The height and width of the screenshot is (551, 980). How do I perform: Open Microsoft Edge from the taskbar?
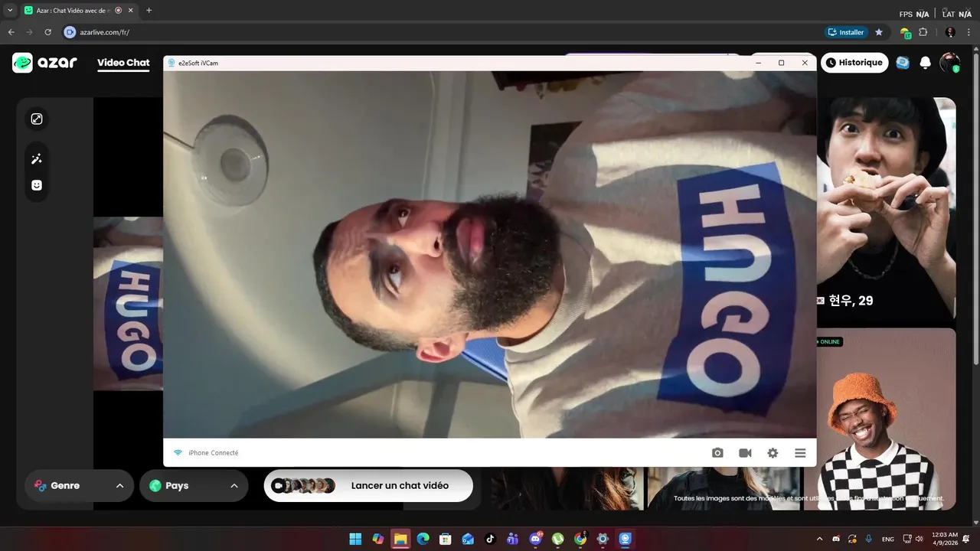[423, 539]
